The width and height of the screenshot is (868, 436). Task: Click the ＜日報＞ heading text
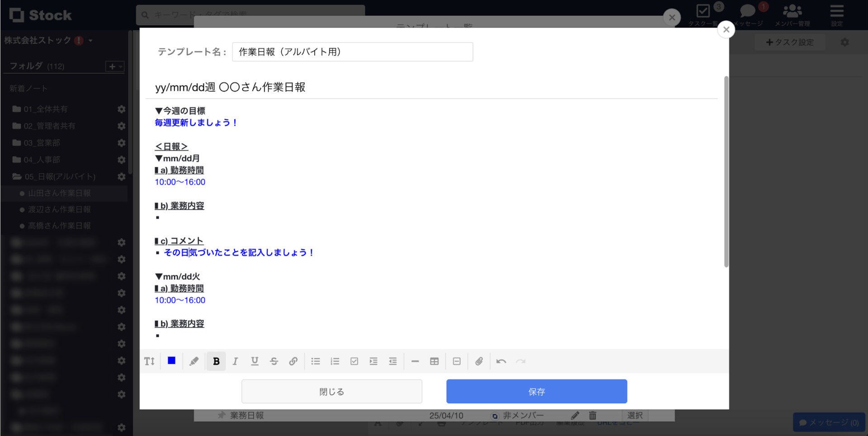[171, 147]
